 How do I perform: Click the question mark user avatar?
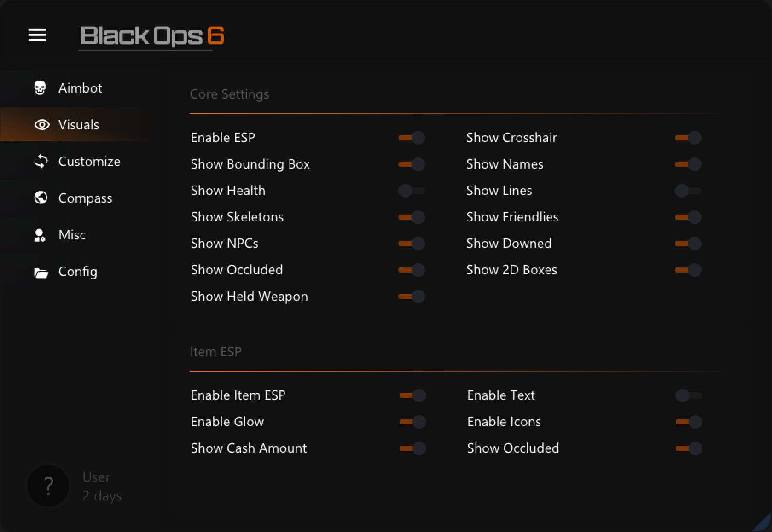click(49, 486)
